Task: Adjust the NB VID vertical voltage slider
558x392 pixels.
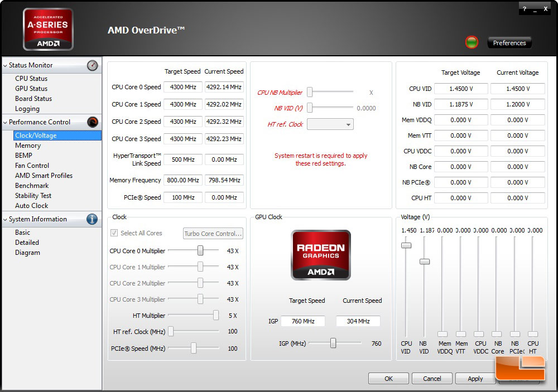Action: (x=425, y=262)
